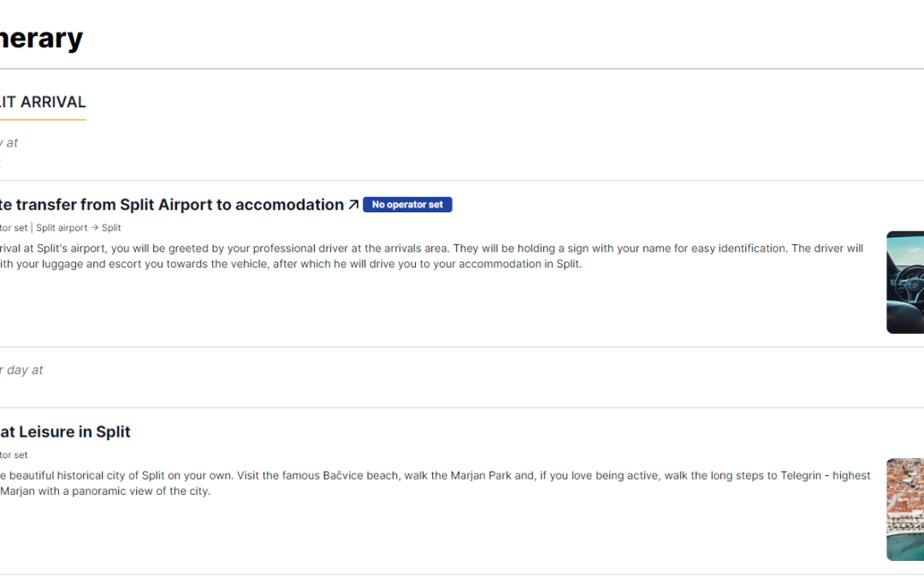Open the external link arrow beside transfer title
Screen dimensions: 924x578
[352, 205]
